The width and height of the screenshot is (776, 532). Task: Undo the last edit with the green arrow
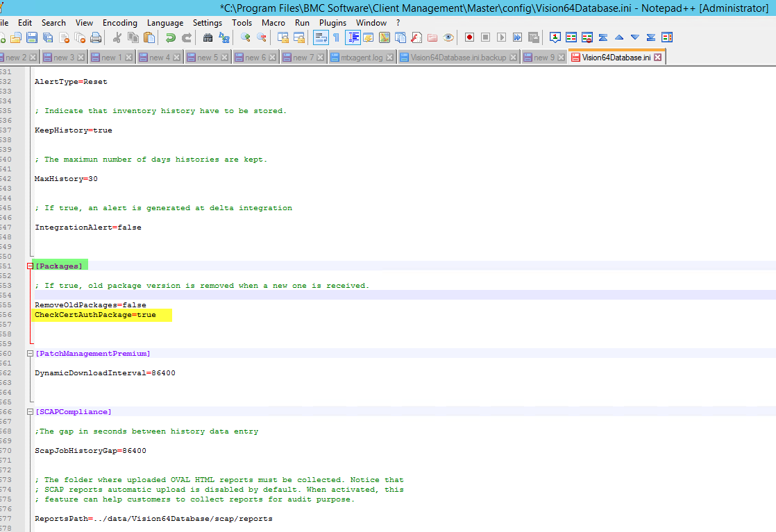coord(170,37)
